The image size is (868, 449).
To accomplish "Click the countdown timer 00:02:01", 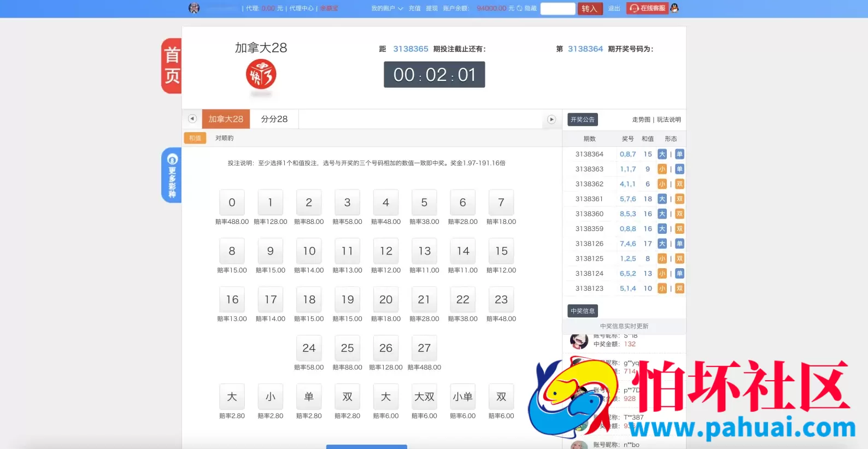I will [435, 75].
